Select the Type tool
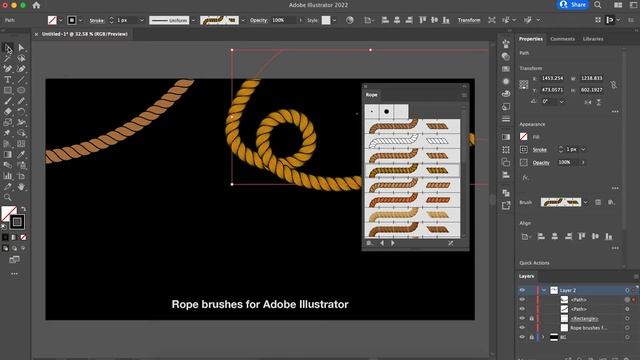The width and height of the screenshot is (640, 360). click(x=7, y=80)
